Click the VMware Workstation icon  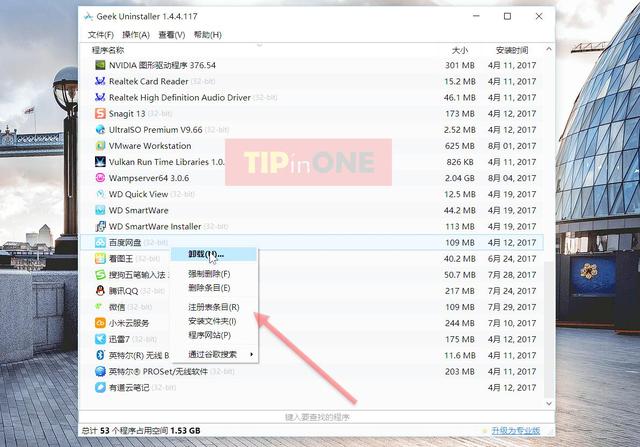(x=100, y=146)
